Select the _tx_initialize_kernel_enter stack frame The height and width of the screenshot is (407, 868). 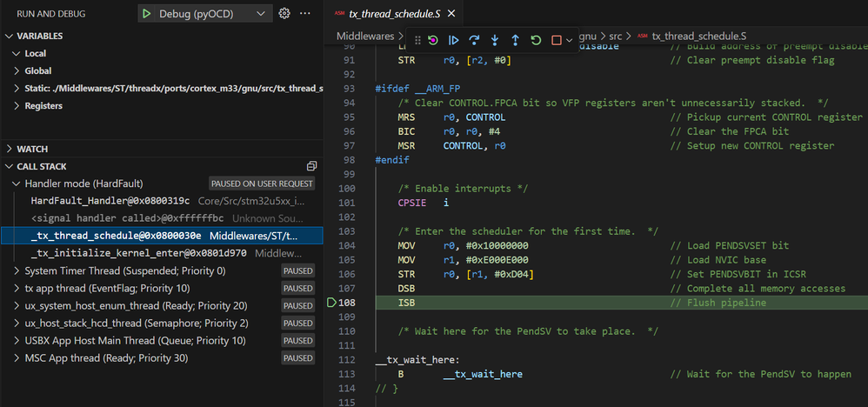[140, 253]
